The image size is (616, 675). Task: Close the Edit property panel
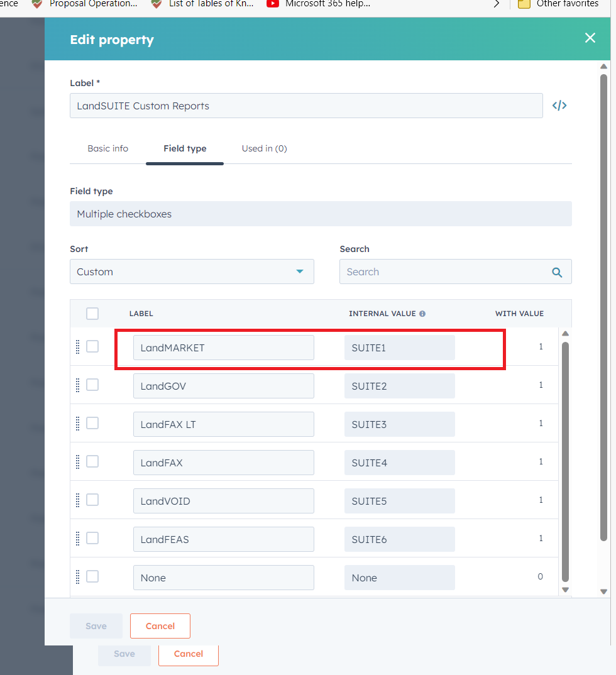click(x=590, y=38)
